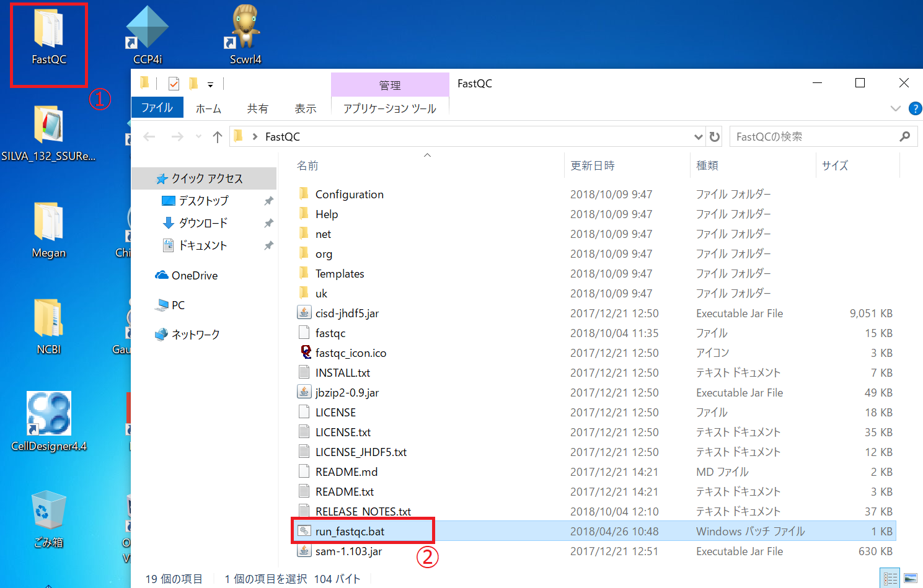The image size is (923, 588).
Task: Click the search magnifier icon
Action: (905, 136)
